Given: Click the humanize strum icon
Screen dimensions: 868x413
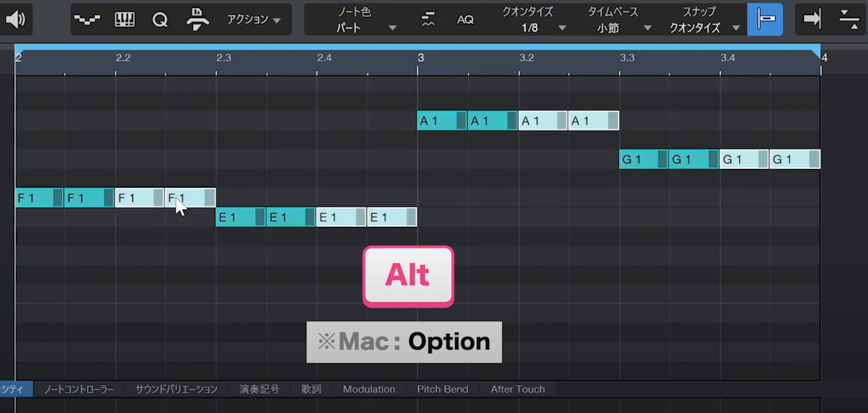Looking at the screenshot, I should pos(428,19).
